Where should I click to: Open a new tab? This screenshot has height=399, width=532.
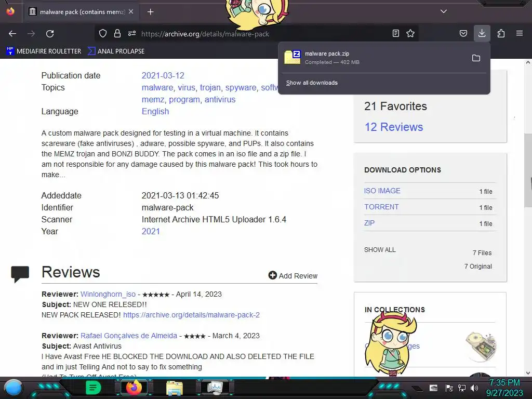[150, 12]
